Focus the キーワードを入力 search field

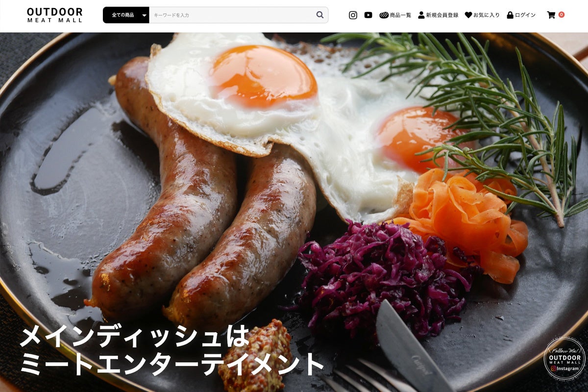coord(232,15)
